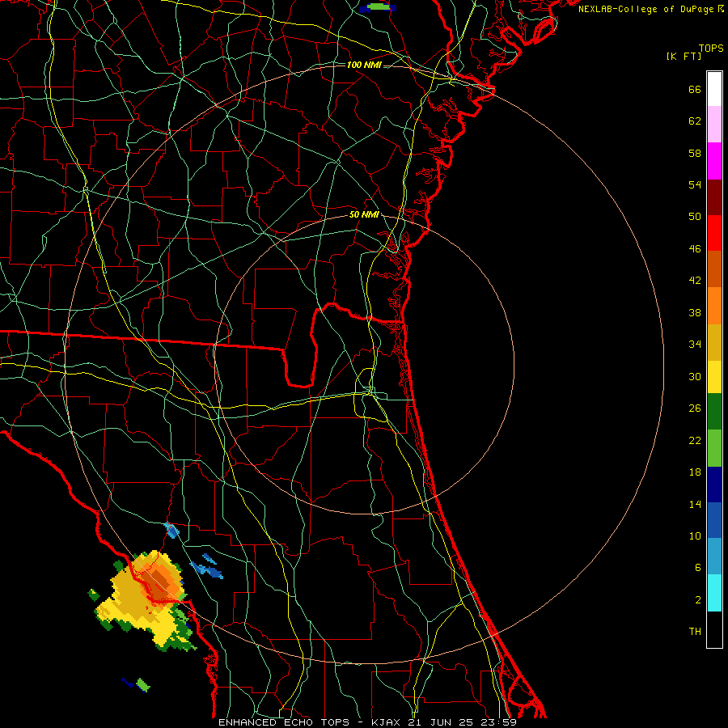Click the orange 38 kft legend swatch
Viewport: 728px width, 728px height.
click(714, 306)
